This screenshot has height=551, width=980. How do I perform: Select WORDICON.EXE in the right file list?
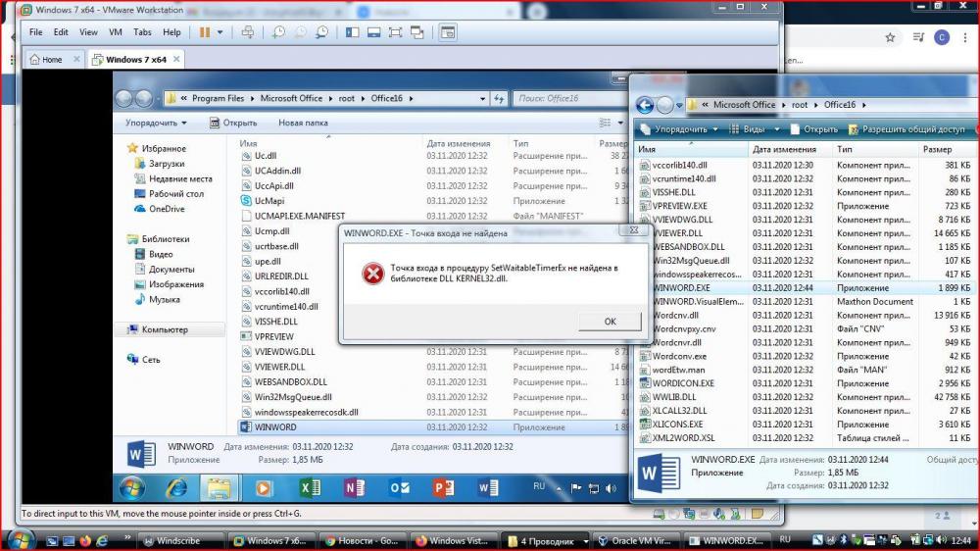682,383
